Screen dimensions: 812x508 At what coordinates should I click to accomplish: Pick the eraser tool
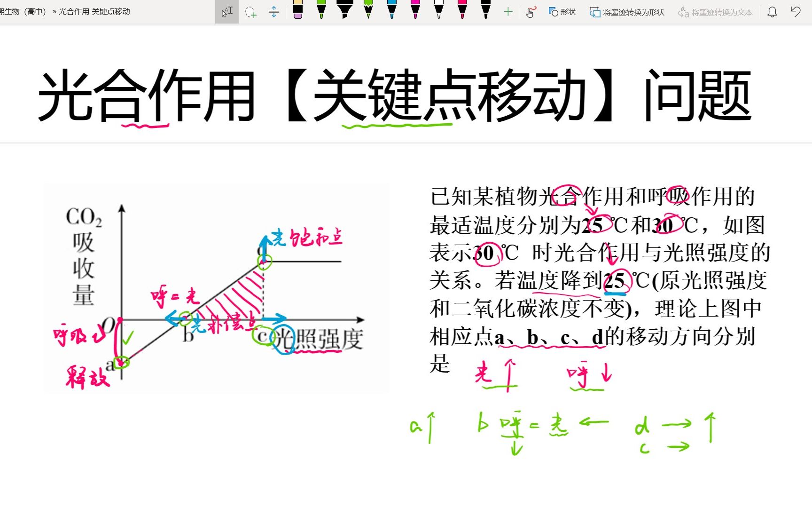[x=297, y=9]
